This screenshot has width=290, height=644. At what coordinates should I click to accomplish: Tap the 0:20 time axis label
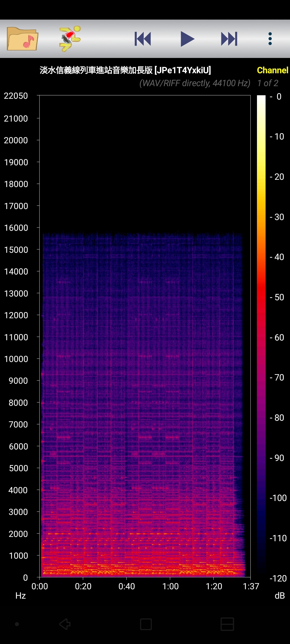click(x=83, y=586)
